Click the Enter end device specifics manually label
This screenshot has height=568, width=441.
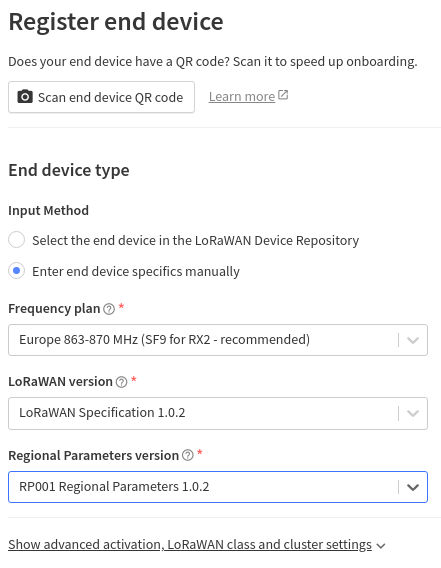point(136,272)
